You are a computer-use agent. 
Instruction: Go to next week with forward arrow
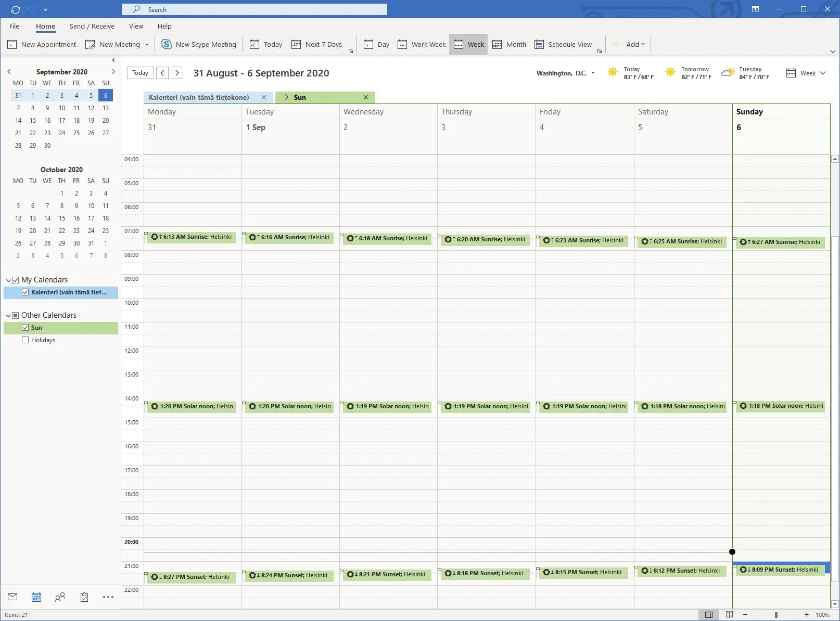177,73
